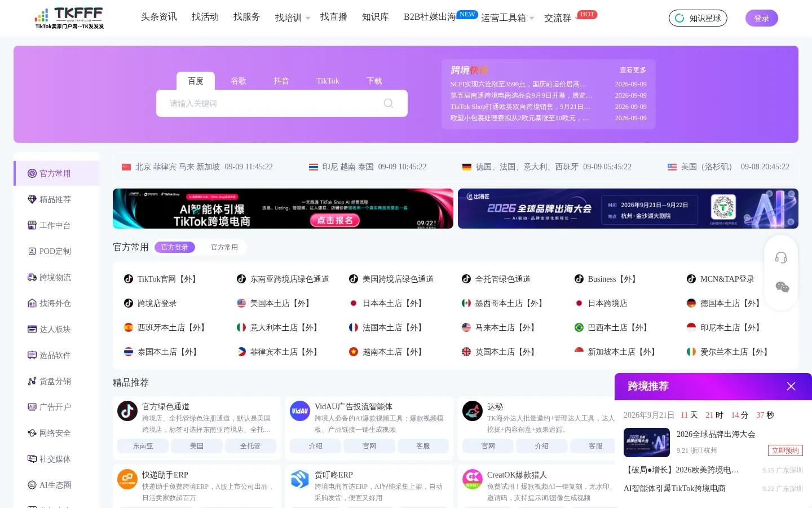The width and height of the screenshot is (812, 508).
Task: Focus the 请输入关键词 search field
Action: pos(282,103)
